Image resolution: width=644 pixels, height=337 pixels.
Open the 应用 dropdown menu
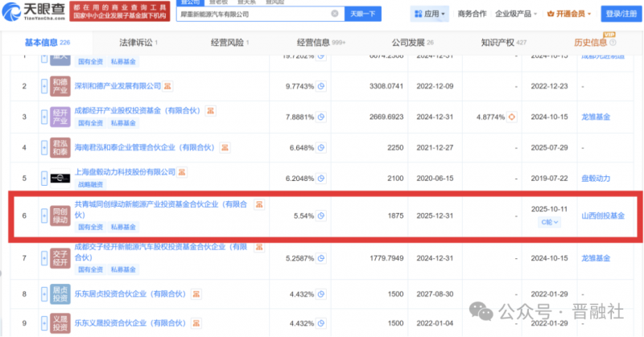pyautogui.click(x=429, y=14)
